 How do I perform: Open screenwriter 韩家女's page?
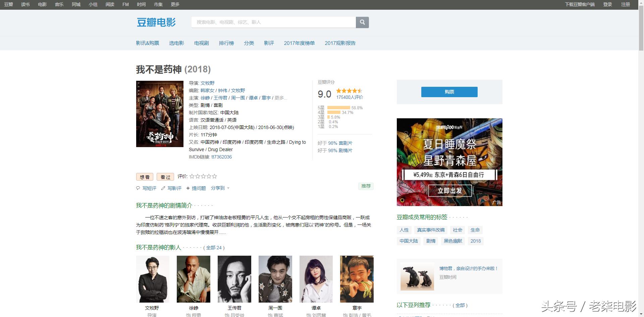[x=207, y=90]
